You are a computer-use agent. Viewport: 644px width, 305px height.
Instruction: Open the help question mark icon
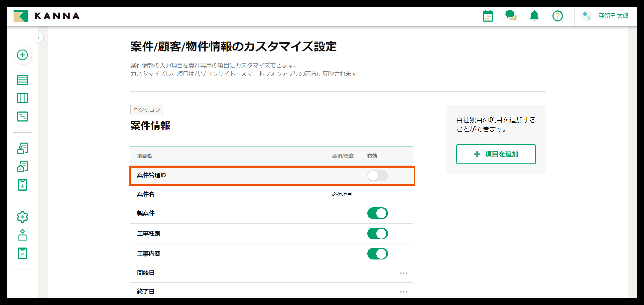click(x=558, y=16)
